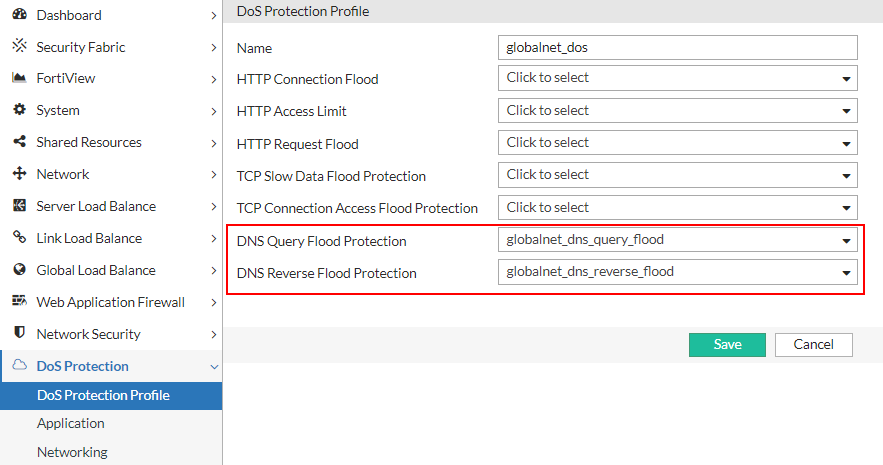Open DNS Reverse Flood Protection dropdown
Image resolution: width=883 pixels, height=465 pixels.
pos(677,272)
